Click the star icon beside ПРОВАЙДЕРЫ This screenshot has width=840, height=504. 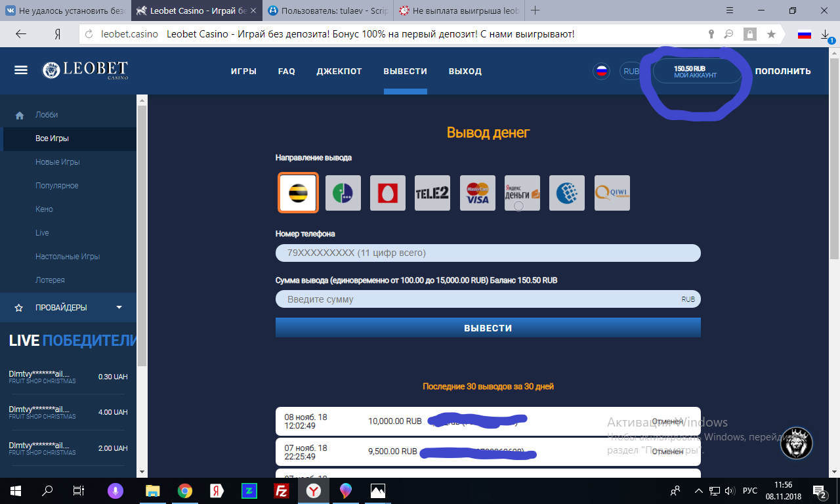point(19,308)
